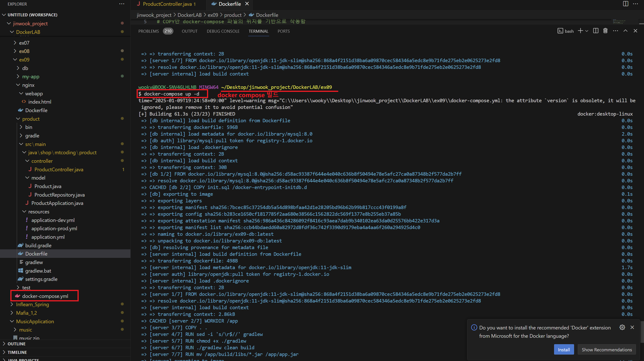Click the editor minimap preview

pyautogui.click(x=619, y=22)
